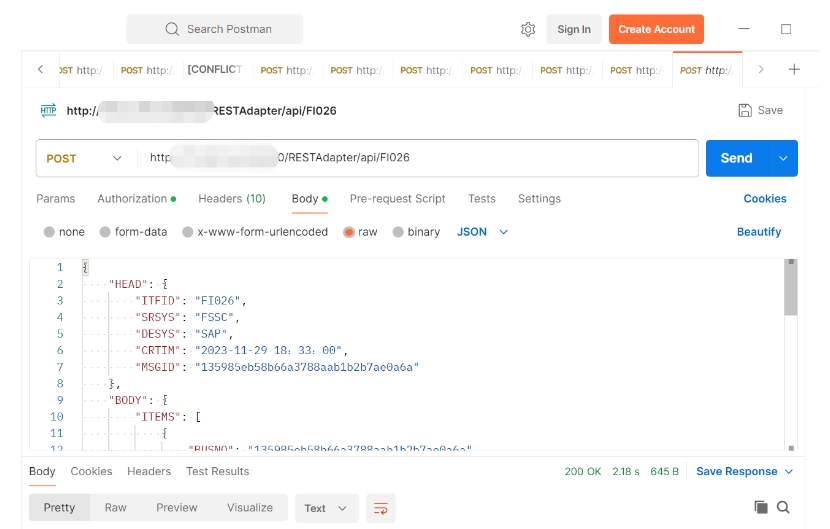This screenshot has width=830, height=529.
Task: Open Postman settings gear icon
Action: (x=528, y=30)
